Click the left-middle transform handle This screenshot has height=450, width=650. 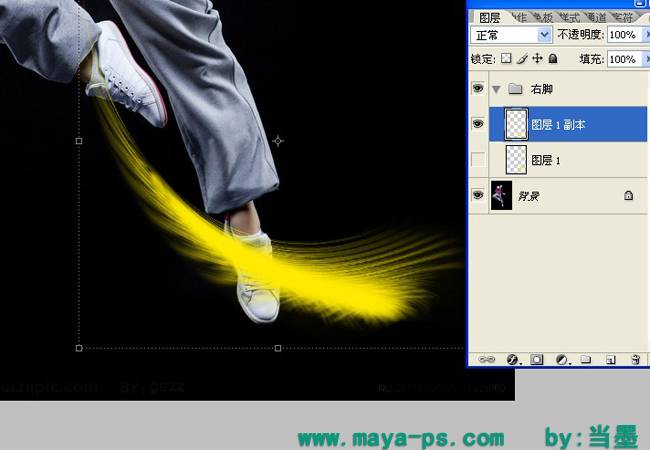pos(79,141)
